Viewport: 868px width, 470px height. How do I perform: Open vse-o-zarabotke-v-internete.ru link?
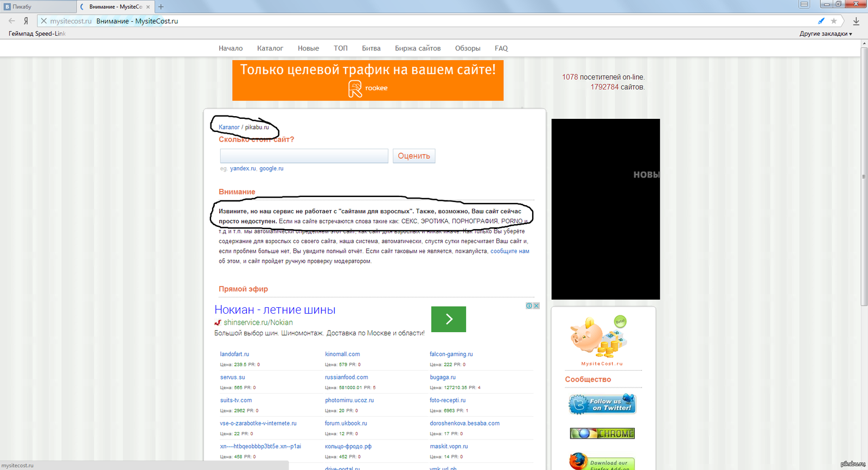pyautogui.click(x=258, y=423)
